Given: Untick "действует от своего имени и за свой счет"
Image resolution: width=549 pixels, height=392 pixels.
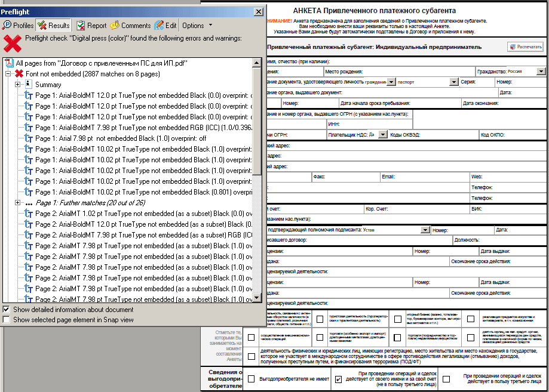Looking at the screenshot, I should coord(338,379).
